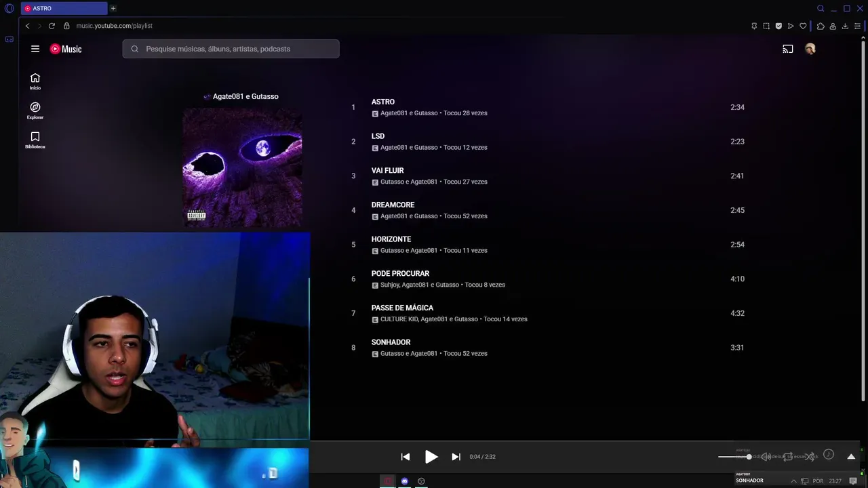
Task: Open the browser downloads icon
Action: 845,26
